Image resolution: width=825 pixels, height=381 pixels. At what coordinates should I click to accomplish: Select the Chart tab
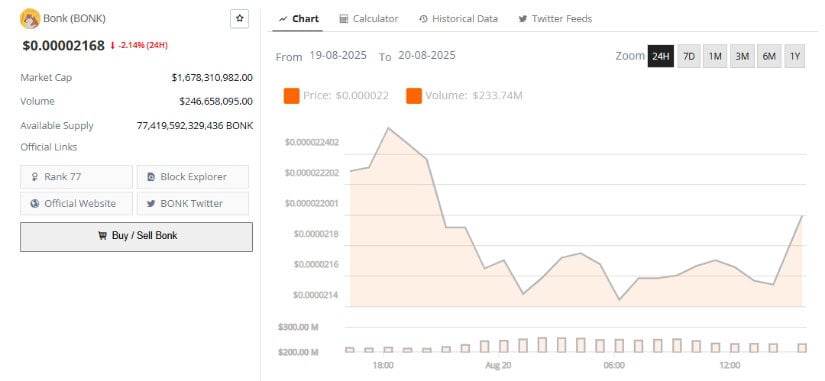298,19
